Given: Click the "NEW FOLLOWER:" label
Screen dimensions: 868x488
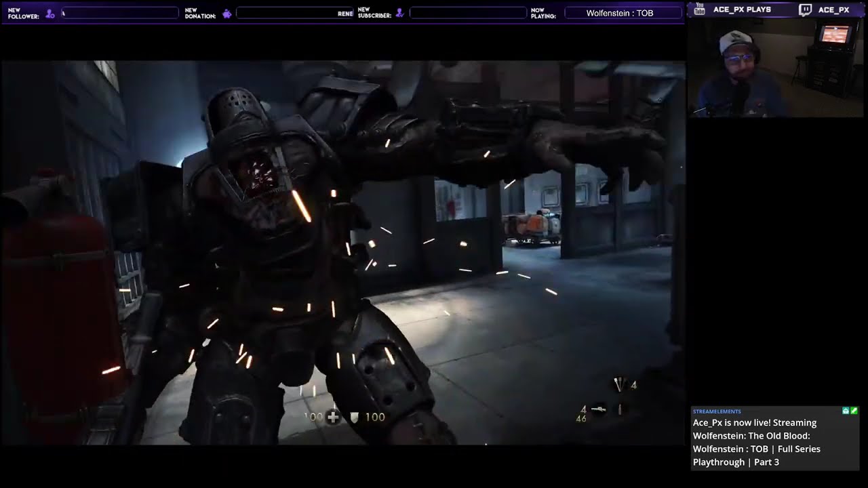Looking at the screenshot, I should 23,13.
